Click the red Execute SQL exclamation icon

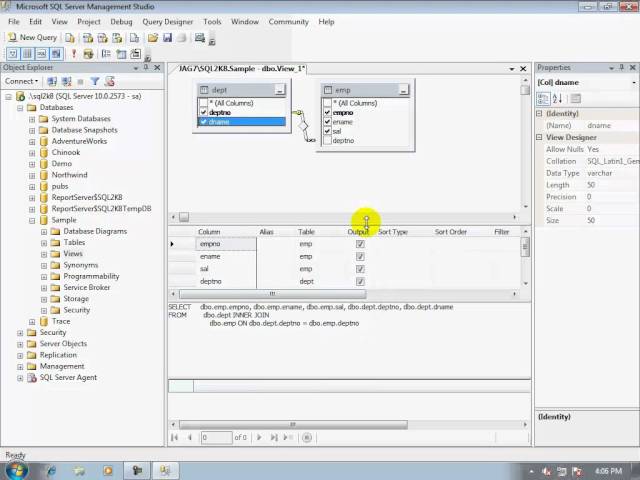74,53
